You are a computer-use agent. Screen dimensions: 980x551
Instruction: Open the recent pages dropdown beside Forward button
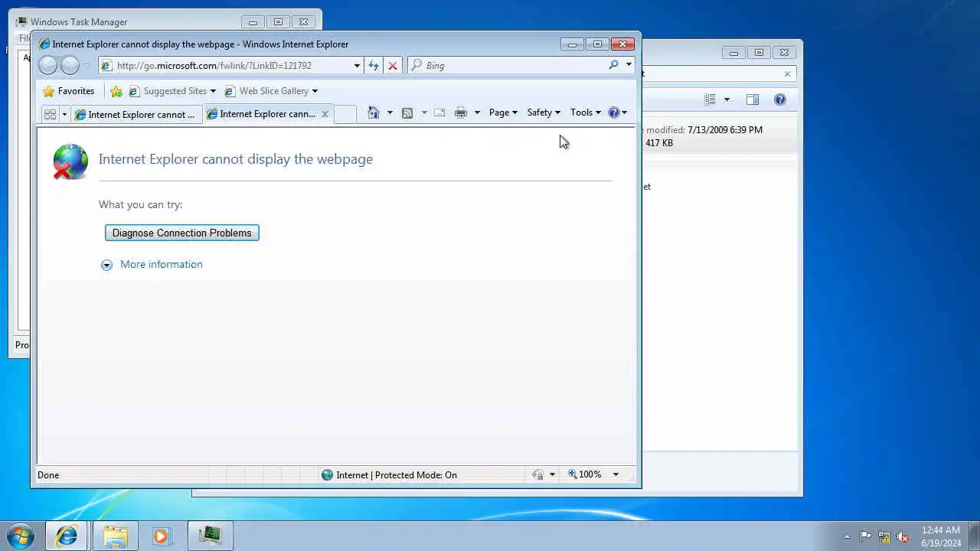(86, 66)
